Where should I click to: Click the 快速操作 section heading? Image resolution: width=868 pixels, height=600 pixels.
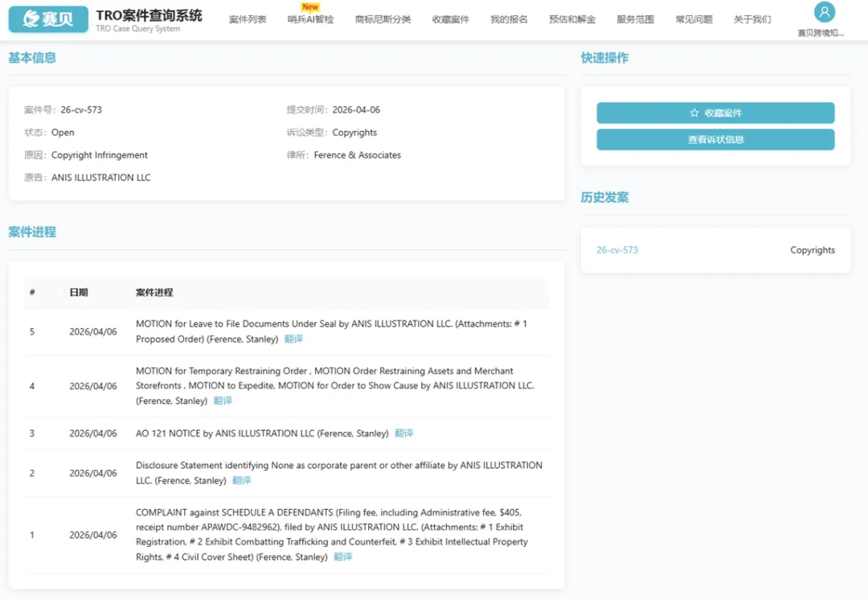click(x=604, y=58)
